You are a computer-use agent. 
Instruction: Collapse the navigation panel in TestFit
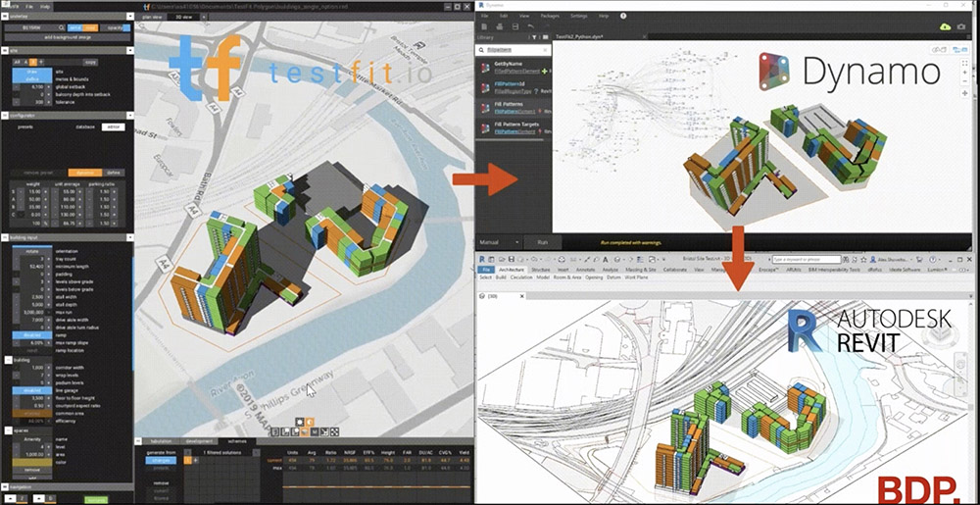pyautogui.click(x=4, y=485)
